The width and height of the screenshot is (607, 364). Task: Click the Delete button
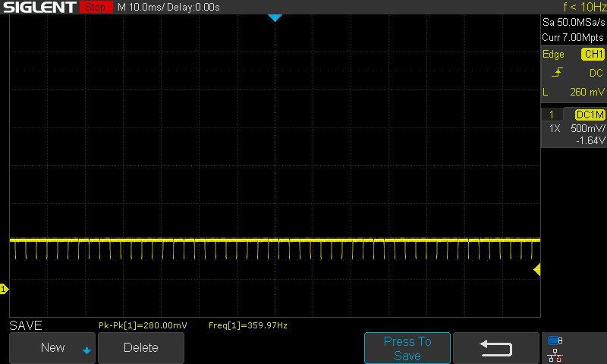tap(141, 348)
